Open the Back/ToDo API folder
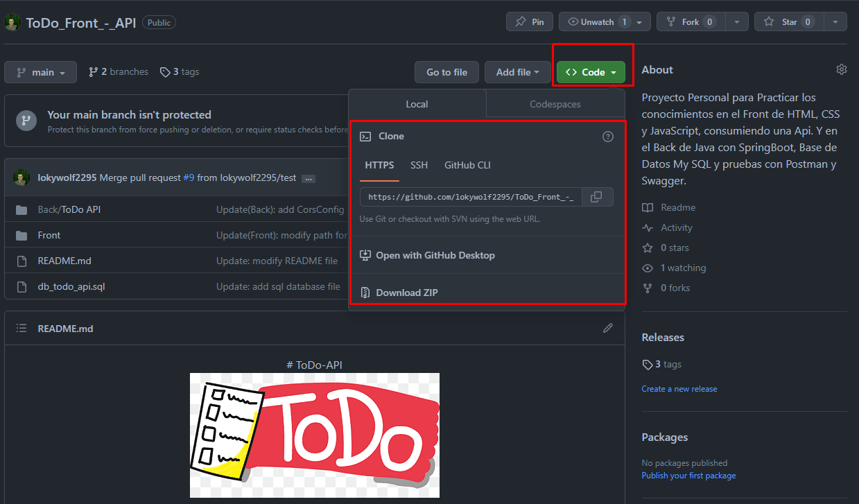This screenshot has width=859, height=504. [69, 209]
